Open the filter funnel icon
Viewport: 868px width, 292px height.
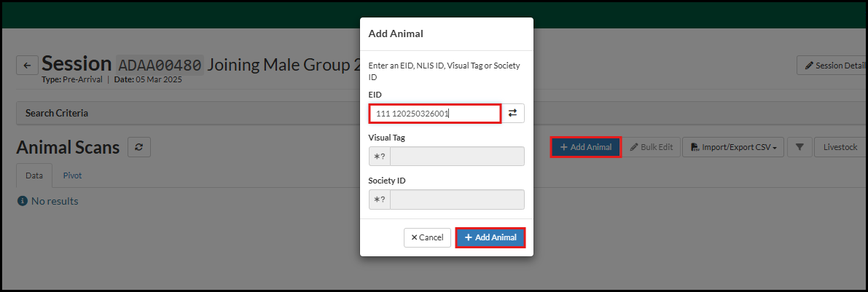coord(799,147)
